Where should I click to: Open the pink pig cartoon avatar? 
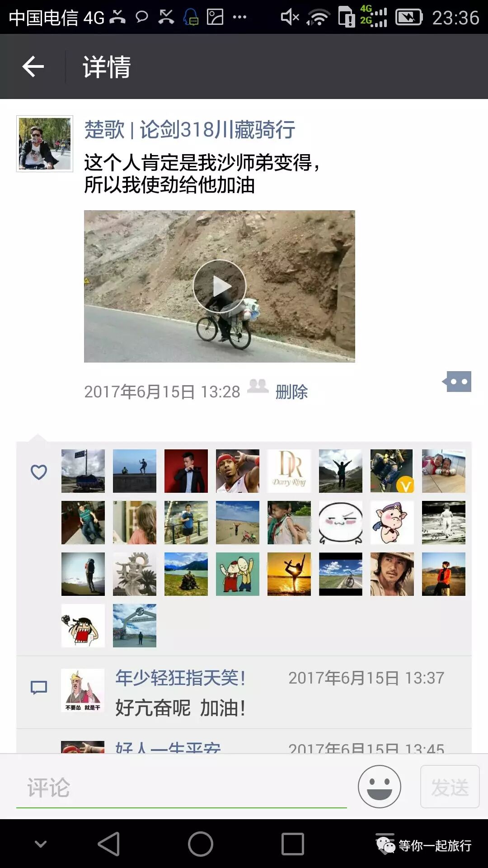(392, 523)
